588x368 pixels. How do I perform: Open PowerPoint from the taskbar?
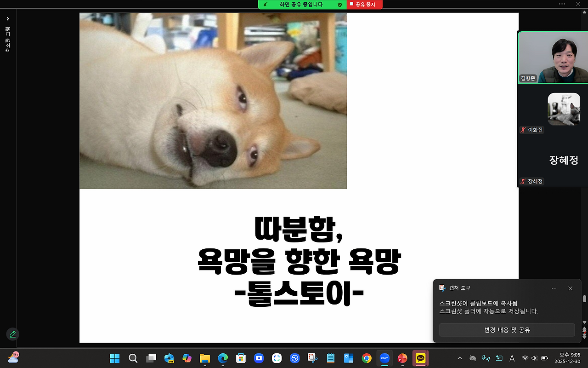(402, 358)
